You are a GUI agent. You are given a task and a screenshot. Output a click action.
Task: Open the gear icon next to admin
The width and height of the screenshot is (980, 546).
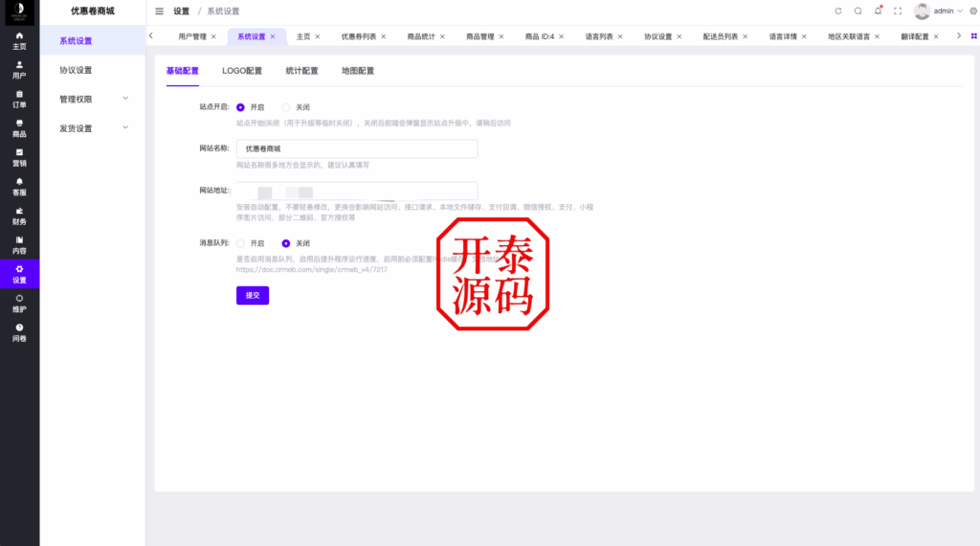coord(973,11)
